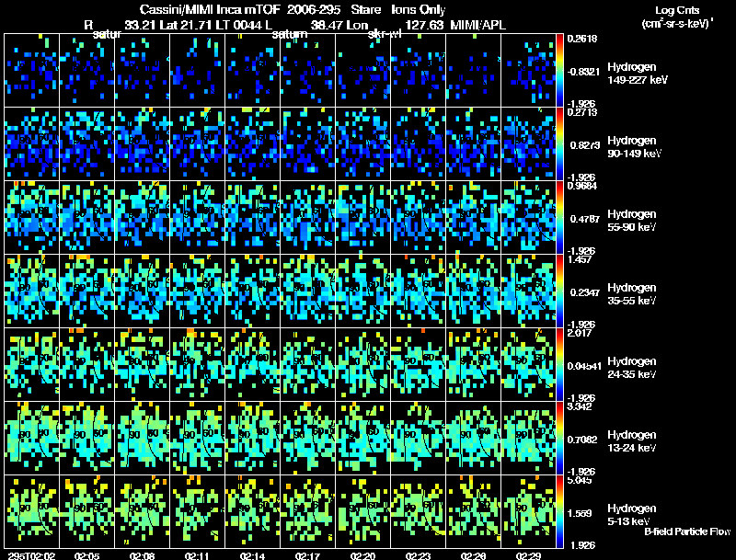
Task: Click the '0.04541' color bar value
Action: (x=584, y=366)
